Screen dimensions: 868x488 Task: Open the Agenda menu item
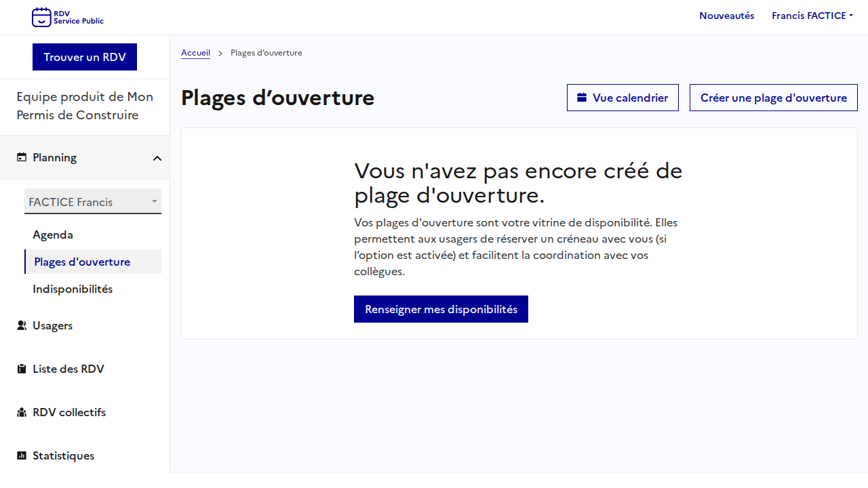[x=53, y=235]
